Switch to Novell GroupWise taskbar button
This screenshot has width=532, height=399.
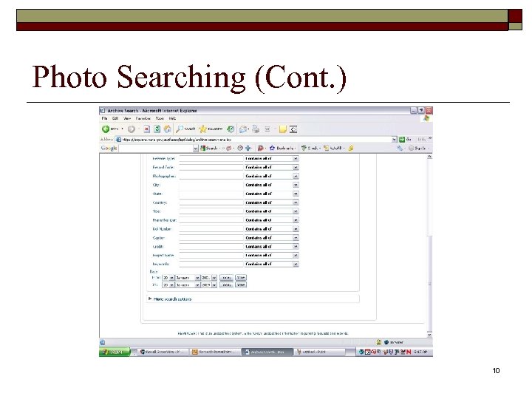(162, 352)
